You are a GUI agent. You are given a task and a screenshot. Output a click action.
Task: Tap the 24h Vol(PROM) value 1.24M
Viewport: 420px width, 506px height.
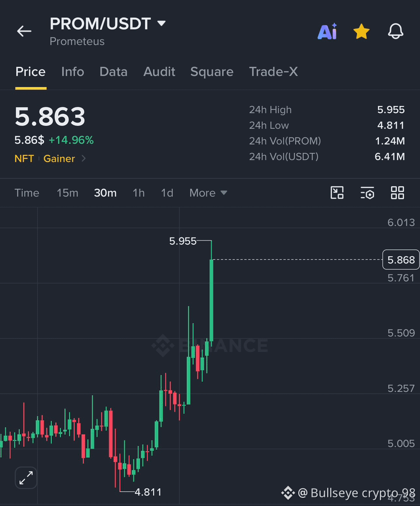tap(390, 141)
